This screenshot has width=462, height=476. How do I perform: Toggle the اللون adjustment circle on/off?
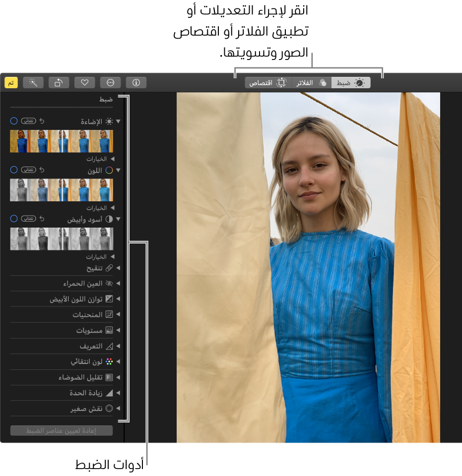tap(14, 170)
